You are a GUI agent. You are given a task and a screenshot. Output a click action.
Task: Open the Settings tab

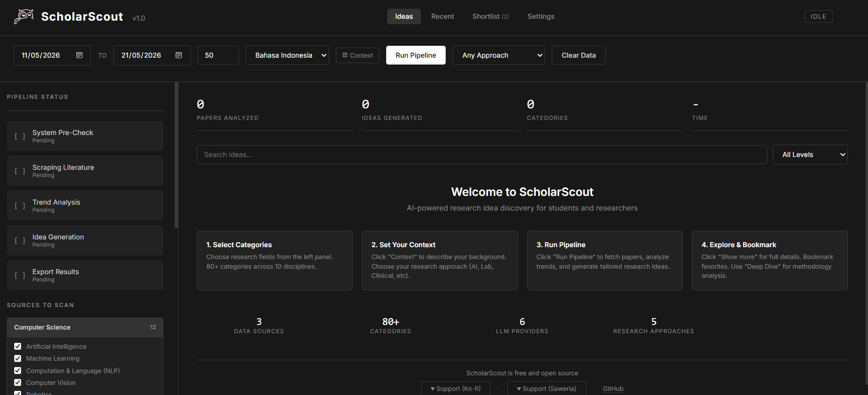[x=541, y=16]
